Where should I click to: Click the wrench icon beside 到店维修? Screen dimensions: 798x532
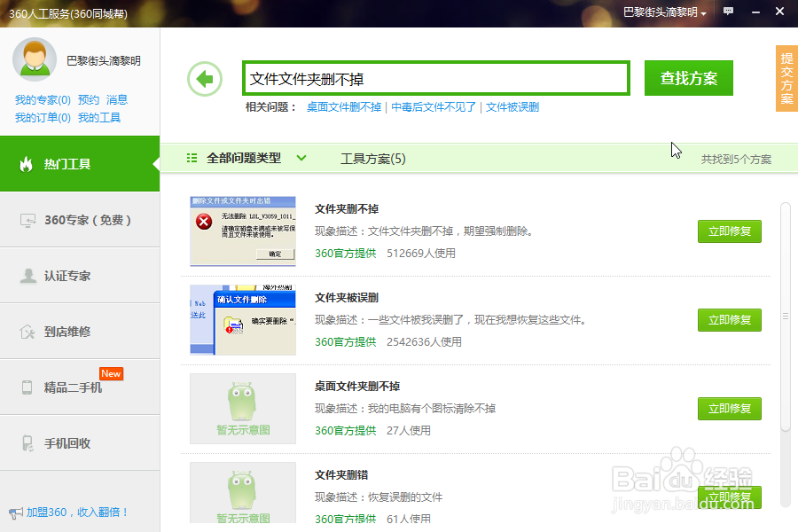(x=27, y=332)
